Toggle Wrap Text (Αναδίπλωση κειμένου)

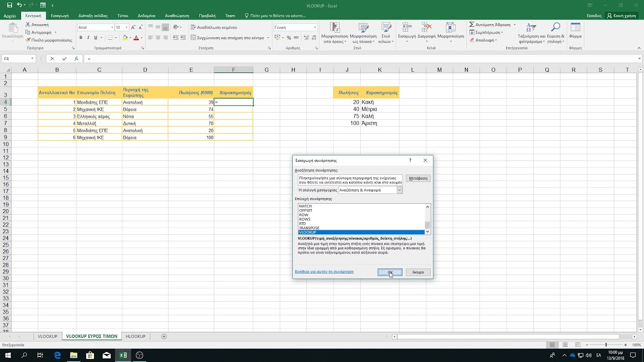pyautogui.click(x=214, y=28)
